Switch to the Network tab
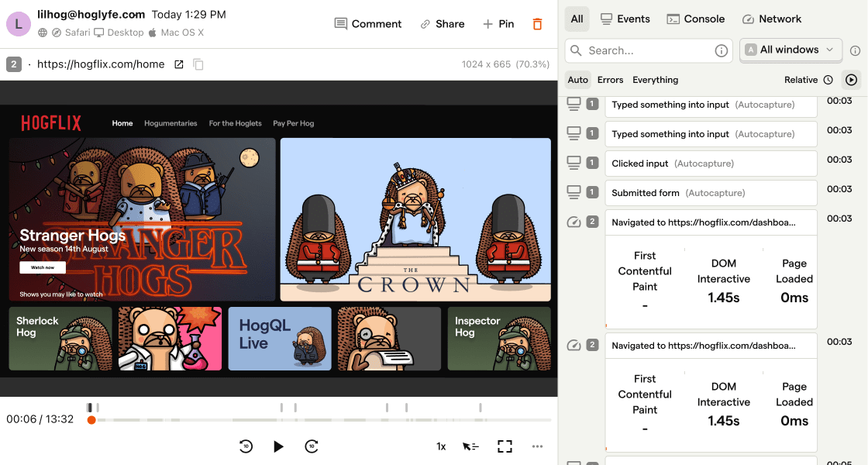 772,19
